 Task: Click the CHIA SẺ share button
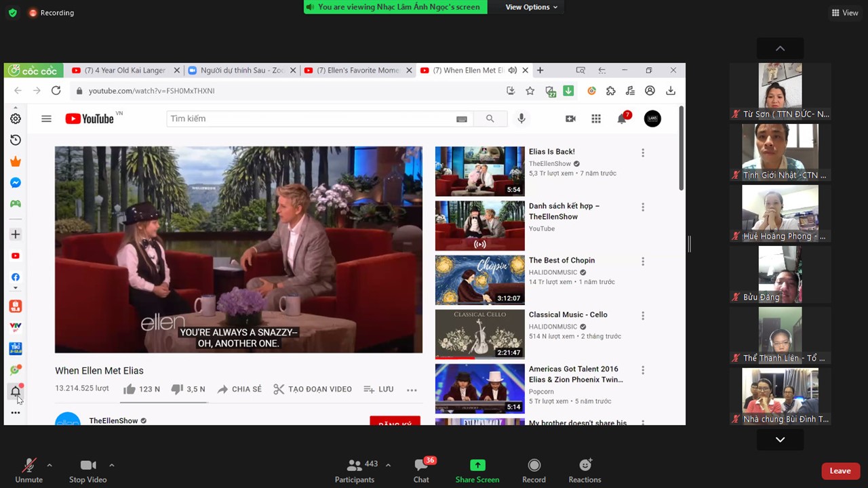click(x=239, y=389)
